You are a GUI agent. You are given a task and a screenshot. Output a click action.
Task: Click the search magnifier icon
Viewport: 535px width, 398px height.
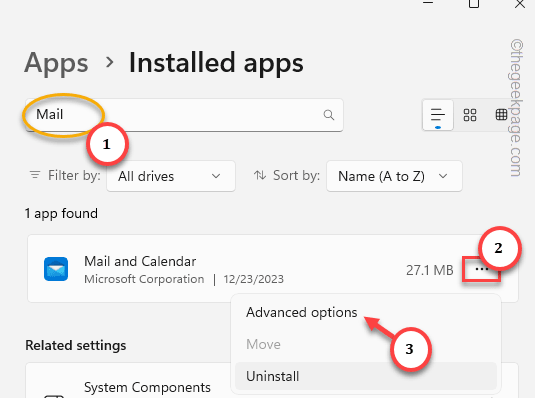coord(329,115)
